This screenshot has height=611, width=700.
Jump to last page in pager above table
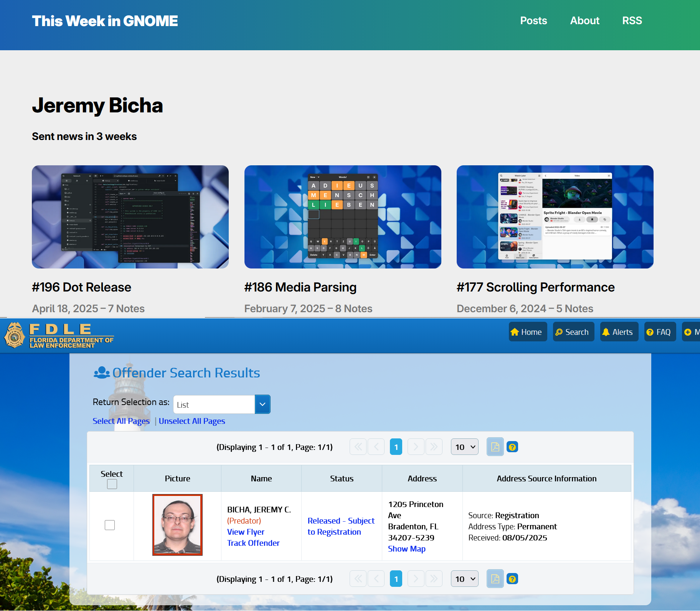[x=434, y=447]
